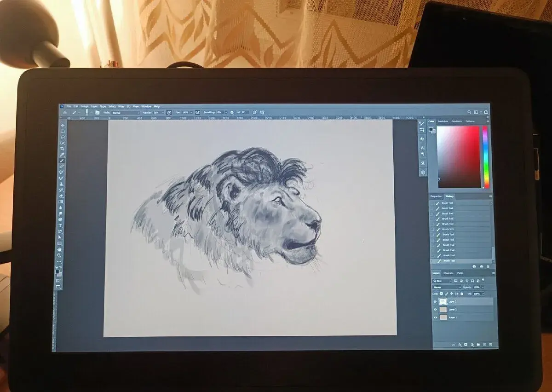Open collapsed Brush Settings panel icon

422,123
